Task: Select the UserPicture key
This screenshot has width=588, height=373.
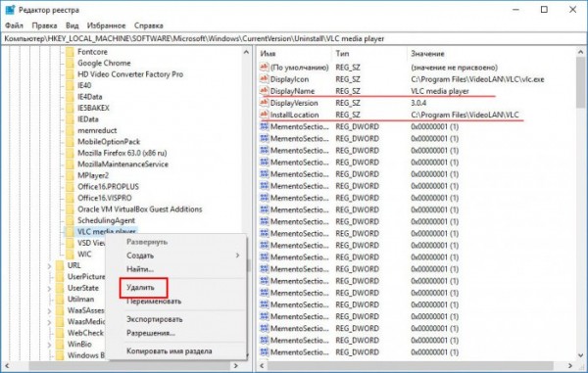Action: [x=86, y=277]
